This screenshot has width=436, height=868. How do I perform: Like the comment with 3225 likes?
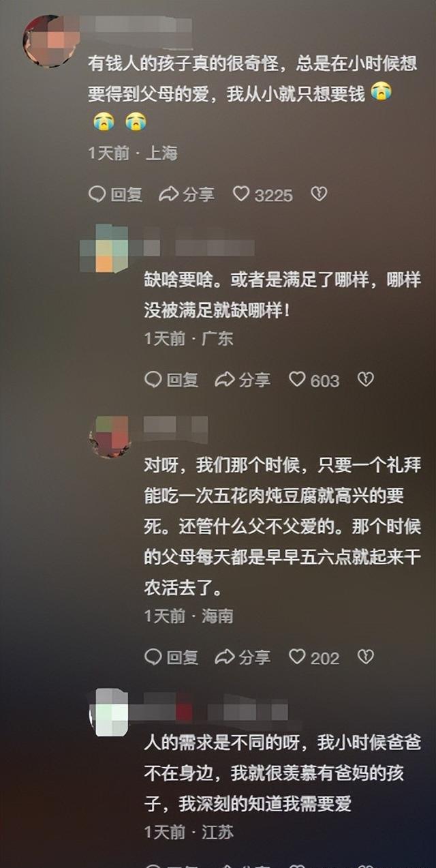click(262, 194)
